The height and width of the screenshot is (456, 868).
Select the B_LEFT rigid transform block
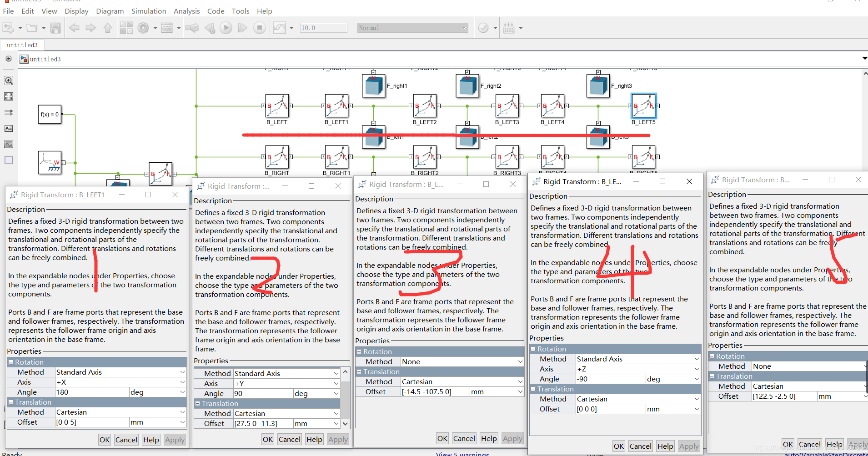click(277, 106)
